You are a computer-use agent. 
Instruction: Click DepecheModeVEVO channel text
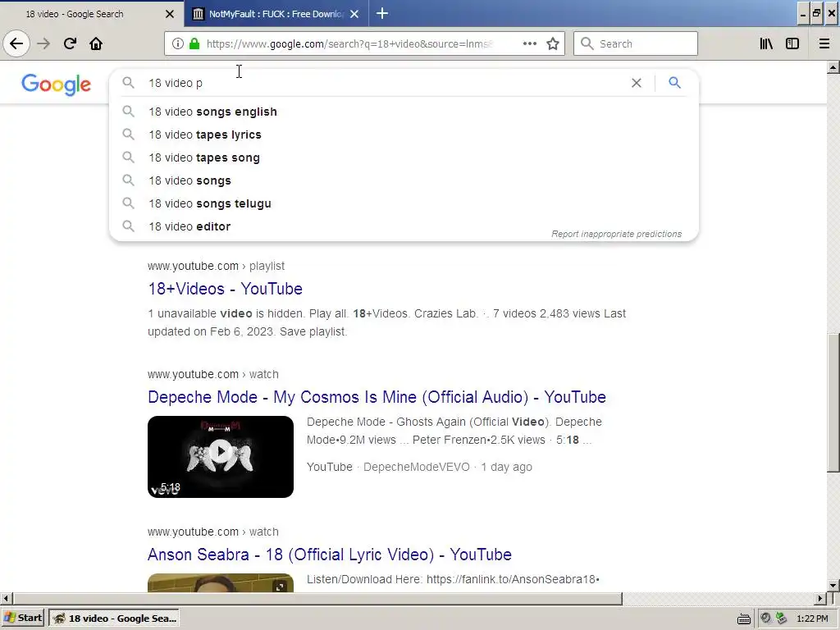point(416,467)
